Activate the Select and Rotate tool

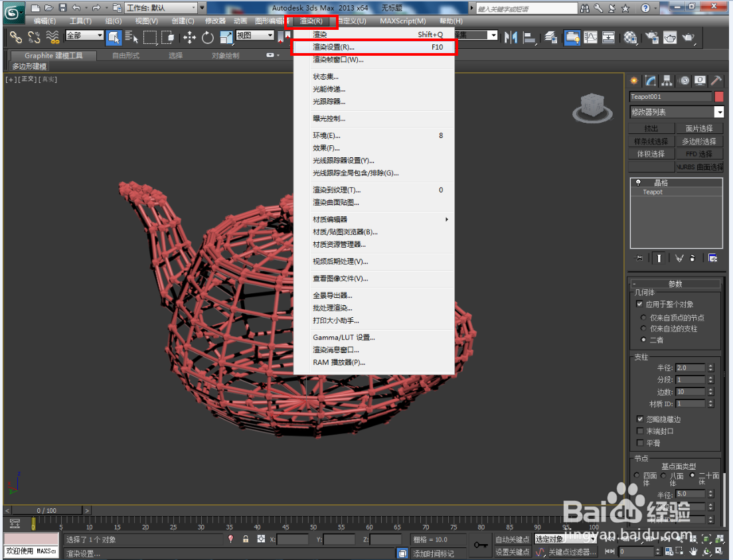coord(208,37)
